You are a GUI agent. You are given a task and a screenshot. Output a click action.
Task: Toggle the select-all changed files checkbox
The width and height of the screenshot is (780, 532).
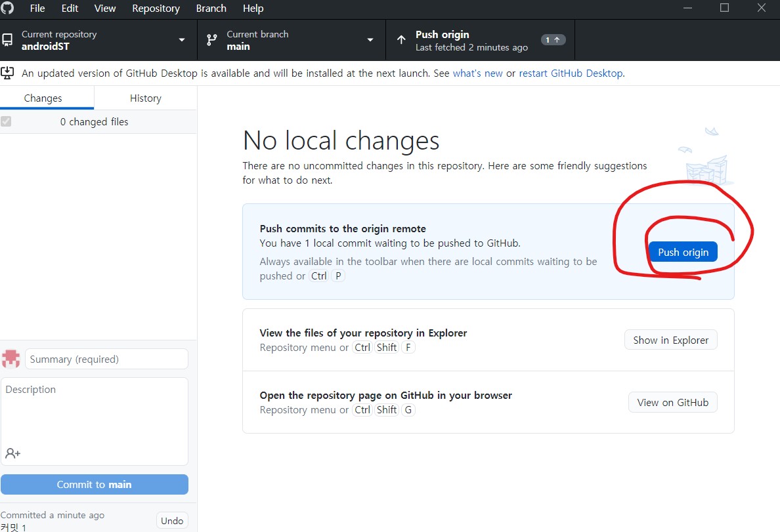point(6,121)
